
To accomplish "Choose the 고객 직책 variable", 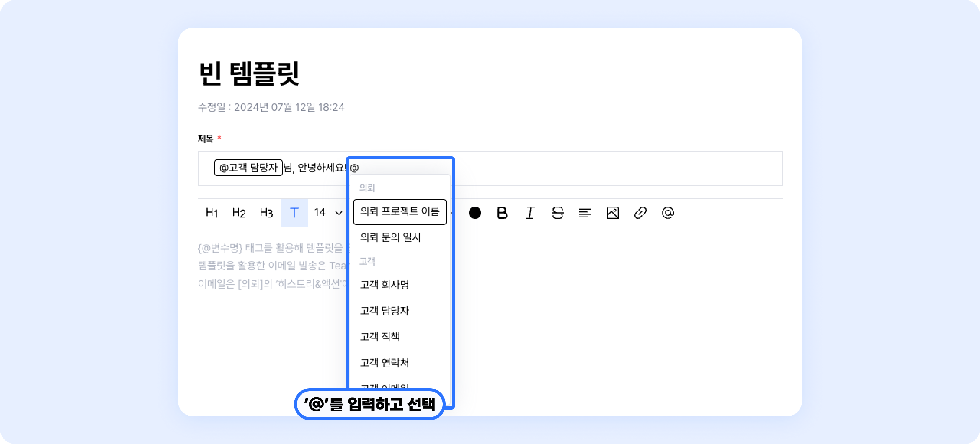I will [x=380, y=337].
